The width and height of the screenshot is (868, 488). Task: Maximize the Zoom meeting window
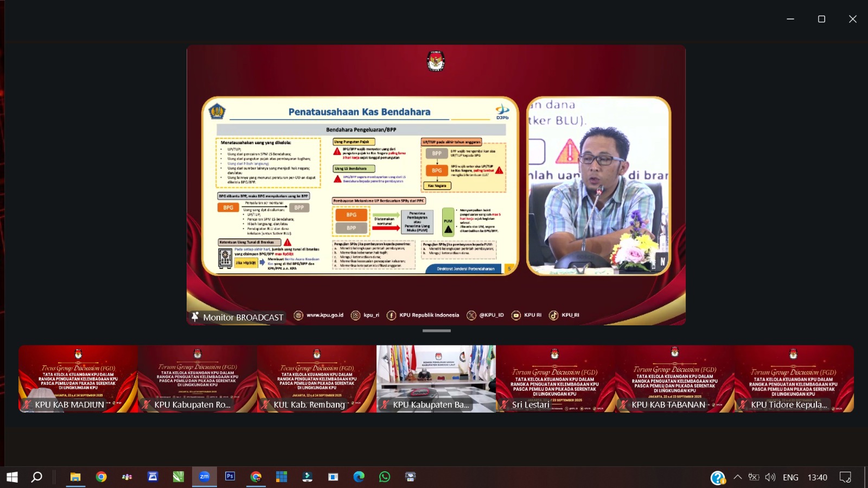821,19
